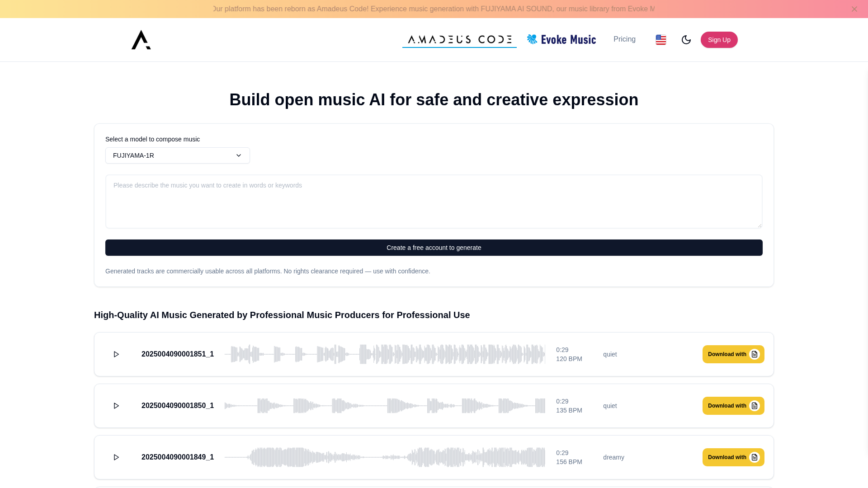Play track 2025004090001849_1
The image size is (868, 488).
[116, 457]
